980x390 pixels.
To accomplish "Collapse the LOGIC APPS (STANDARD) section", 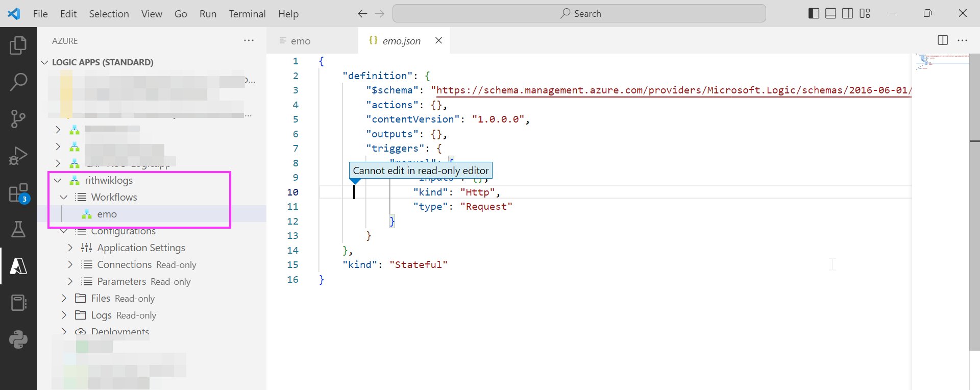I will pos(45,62).
